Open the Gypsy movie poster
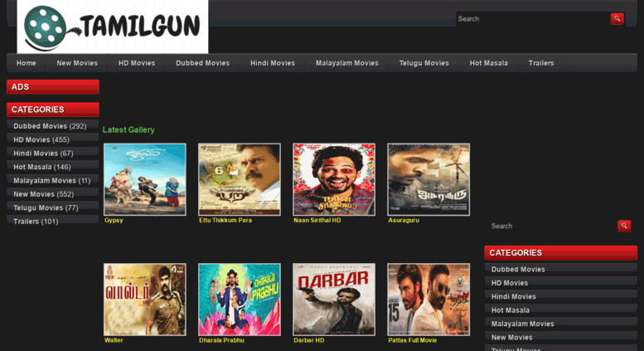Image resolution: width=644 pixels, height=351 pixels. click(145, 179)
